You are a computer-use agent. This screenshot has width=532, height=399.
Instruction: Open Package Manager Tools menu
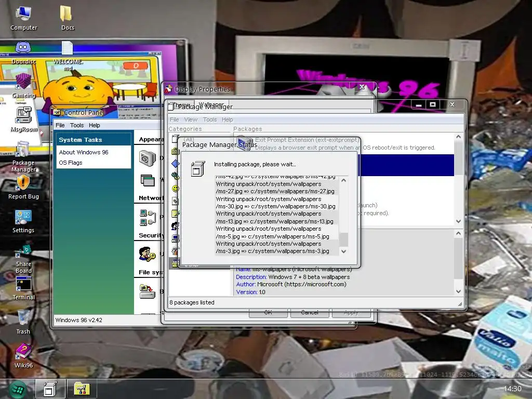click(210, 119)
